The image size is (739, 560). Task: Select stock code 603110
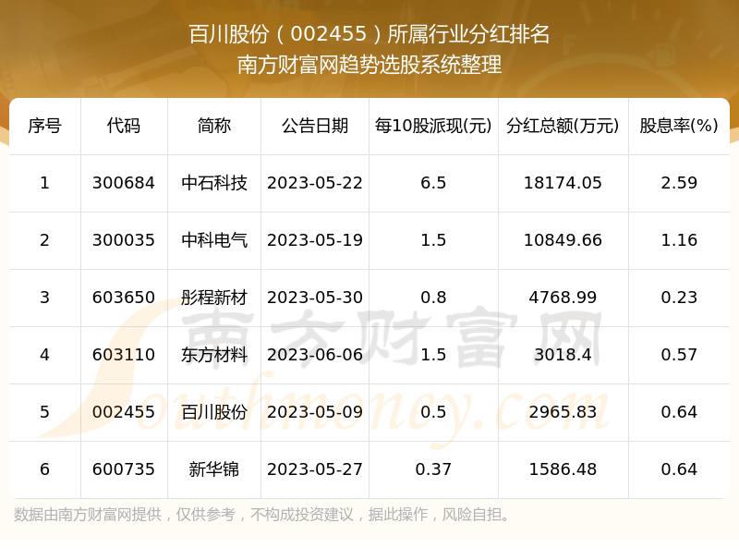coord(124,355)
